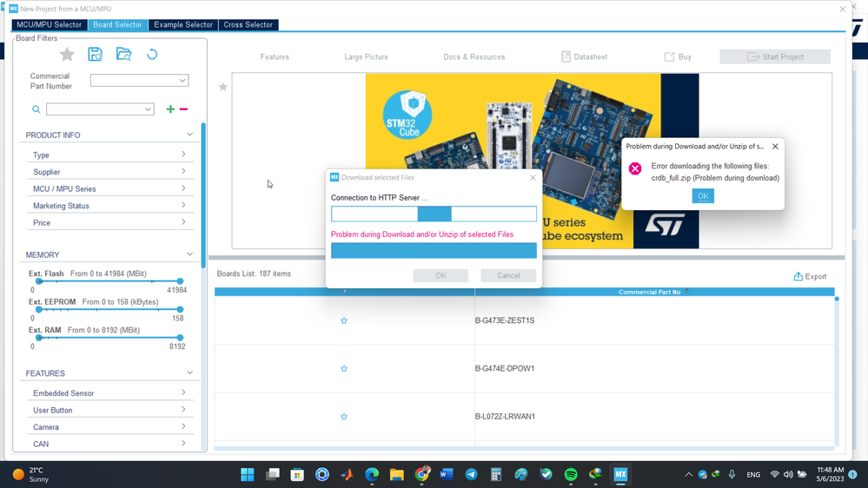Click the Ext. Flash maximum slider handle
868x488 pixels.
coord(180,281)
